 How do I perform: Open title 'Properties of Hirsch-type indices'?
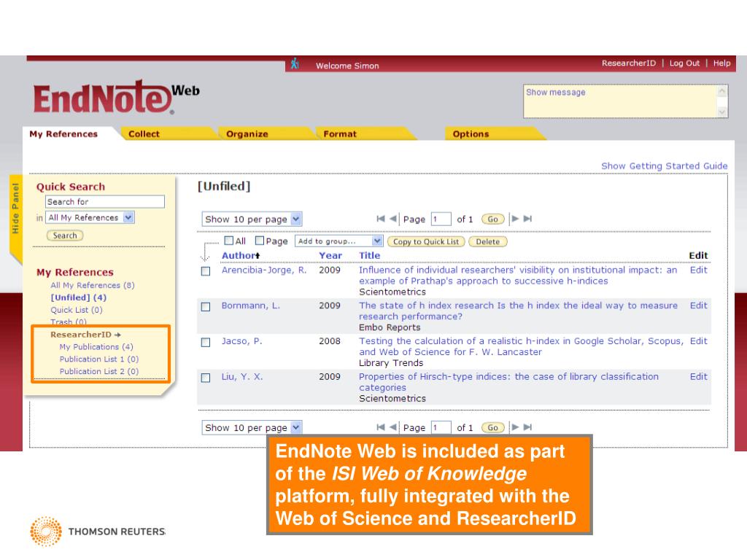[508, 382]
